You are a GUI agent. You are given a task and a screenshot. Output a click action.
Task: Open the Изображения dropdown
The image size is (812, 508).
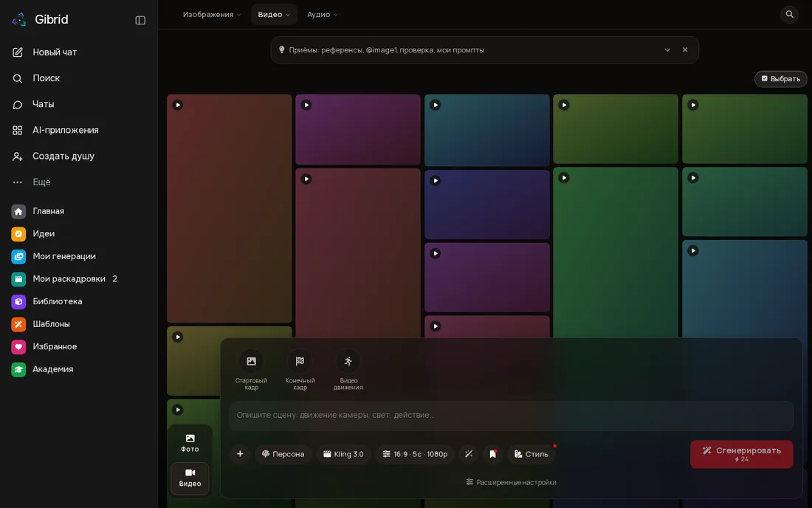click(212, 15)
